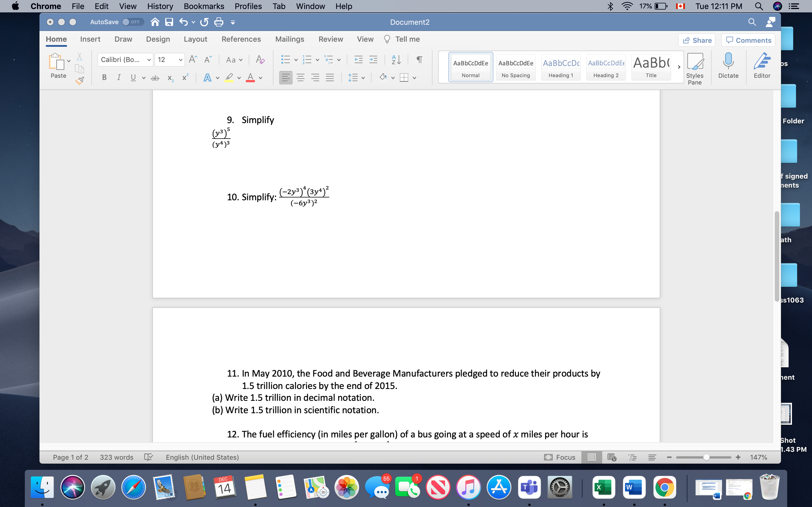
Task: Click the Save icon in title bar
Action: point(169,22)
